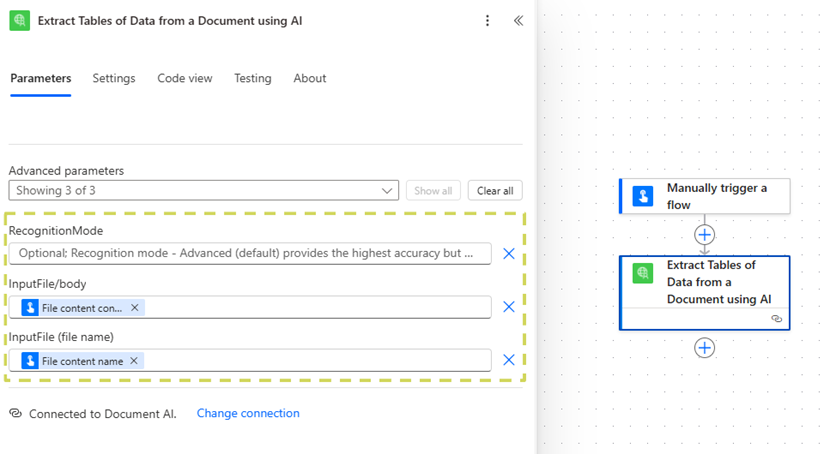Screen dimensions: 836x454
Task: Add a step below Extract Tables action
Action: pos(705,347)
